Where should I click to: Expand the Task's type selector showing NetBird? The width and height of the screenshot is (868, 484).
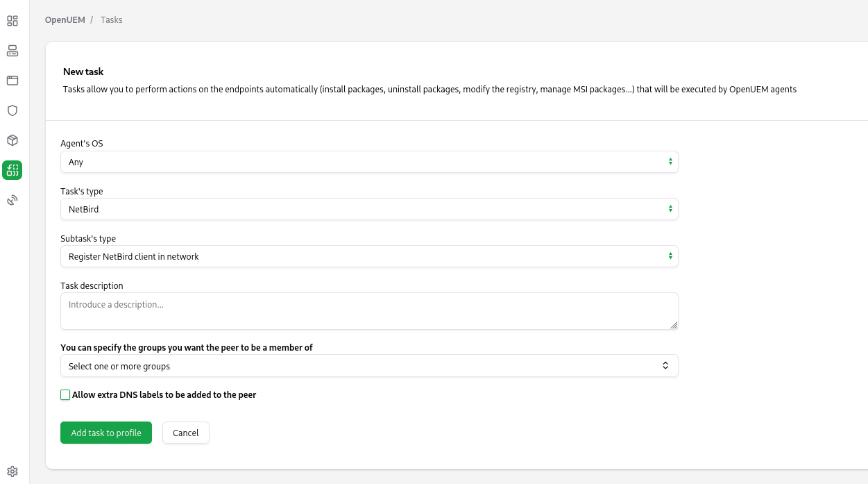coord(369,209)
